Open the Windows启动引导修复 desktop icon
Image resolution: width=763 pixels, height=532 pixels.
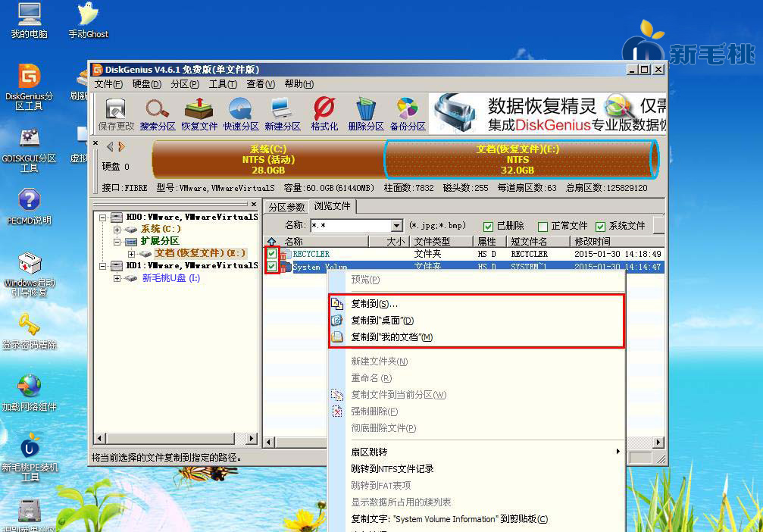pos(30,274)
